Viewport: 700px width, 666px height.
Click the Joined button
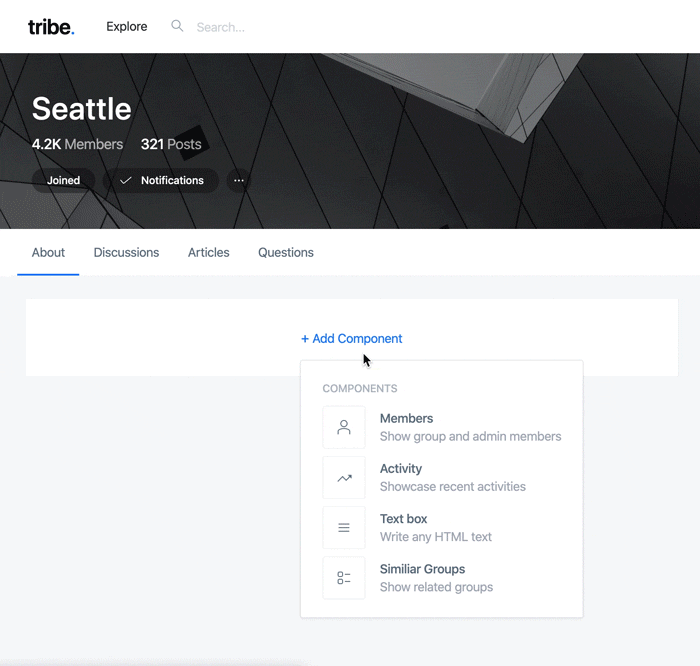63,180
